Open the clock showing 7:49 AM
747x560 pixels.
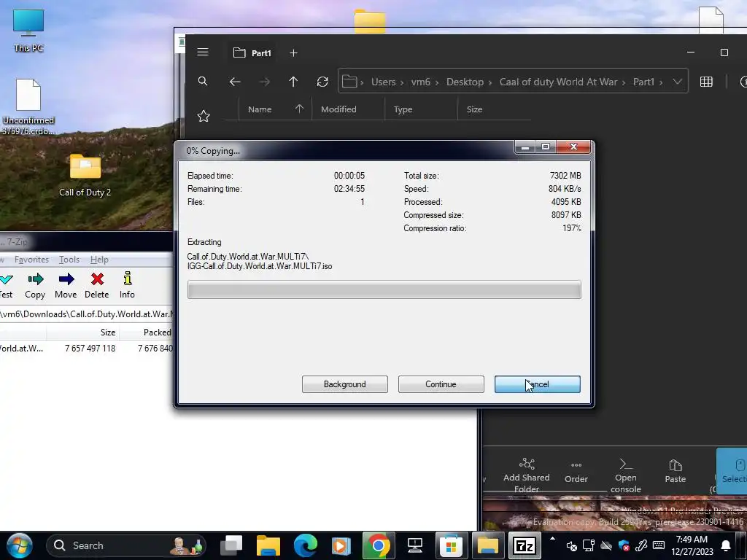pos(692,545)
